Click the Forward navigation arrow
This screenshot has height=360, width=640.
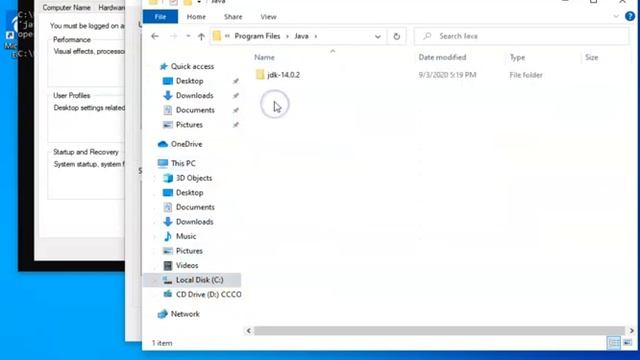(173, 36)
